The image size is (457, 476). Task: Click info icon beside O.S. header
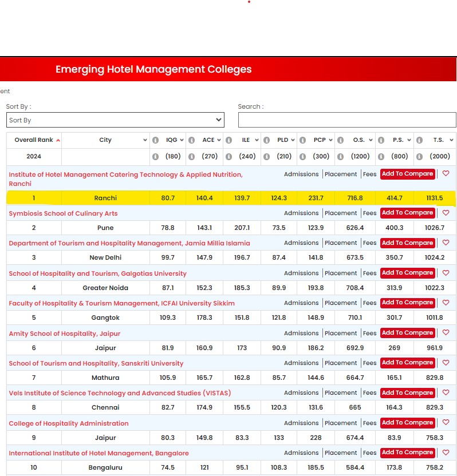click(340, 140)
